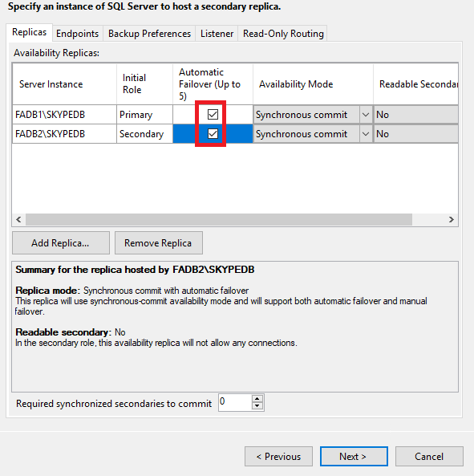The image size is (474, 476).
Task: Open the Endpoints tab
Action: (77, 34)
